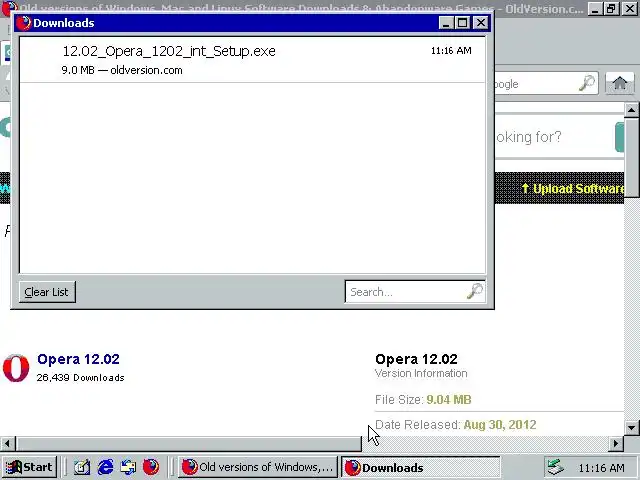Click the notepad icon in quick launch
The height and width of the screenshot is (480, 640).
click(82, 467)
